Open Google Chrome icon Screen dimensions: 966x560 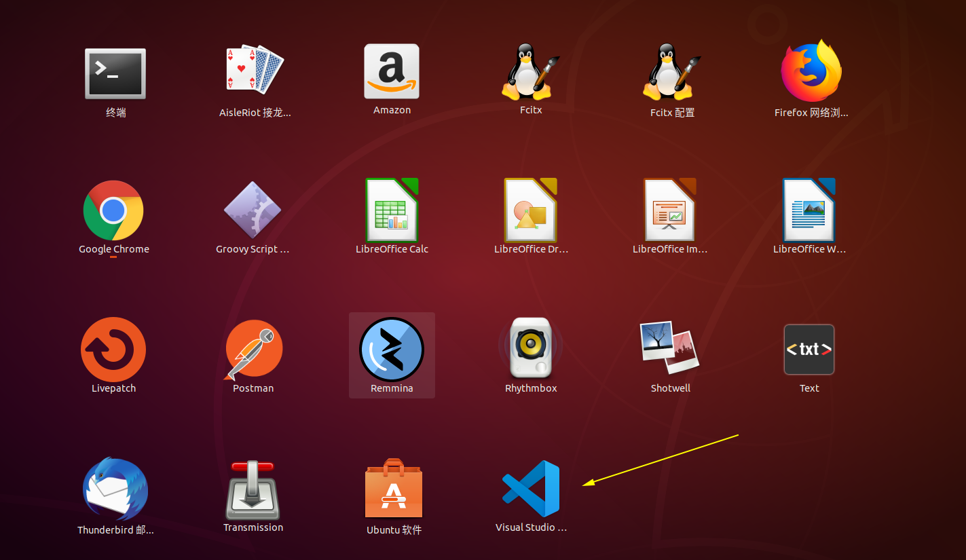click(113, 210)
